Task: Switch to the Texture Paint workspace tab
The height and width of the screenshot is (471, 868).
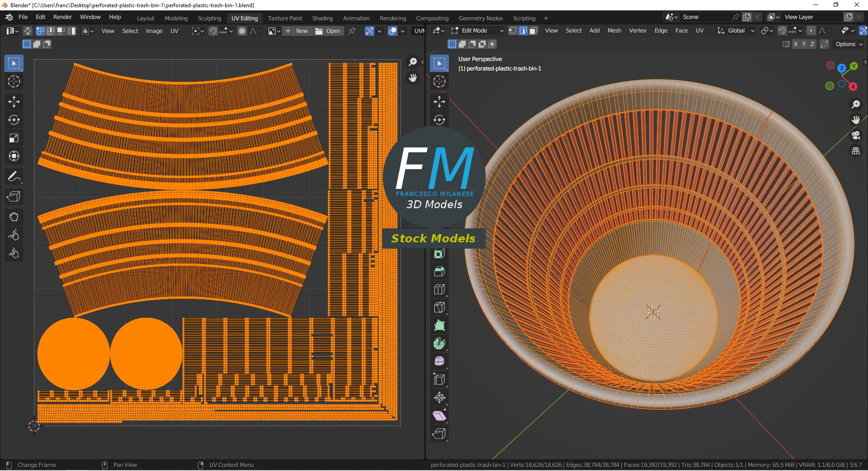Action: (285, 18)
